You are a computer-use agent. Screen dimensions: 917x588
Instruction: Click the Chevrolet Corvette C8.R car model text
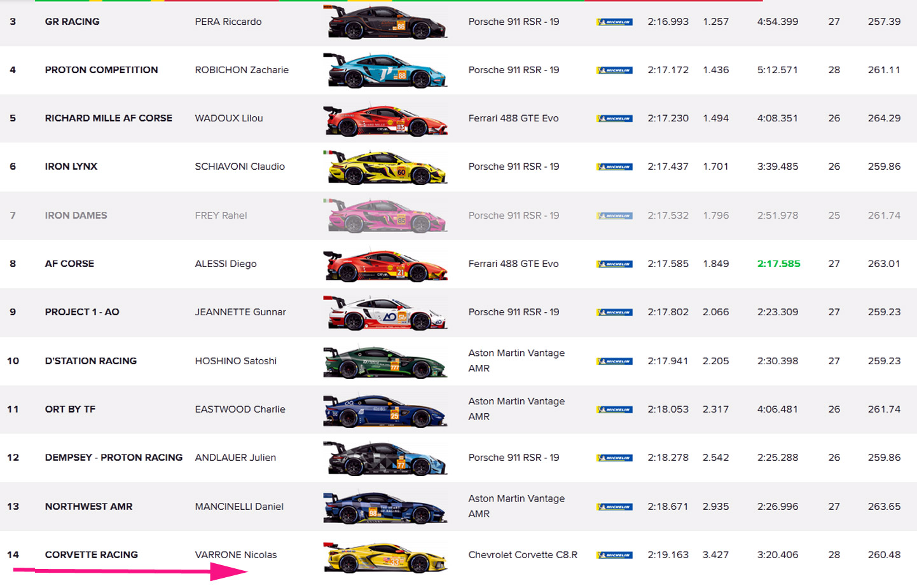tap(523, 555)
